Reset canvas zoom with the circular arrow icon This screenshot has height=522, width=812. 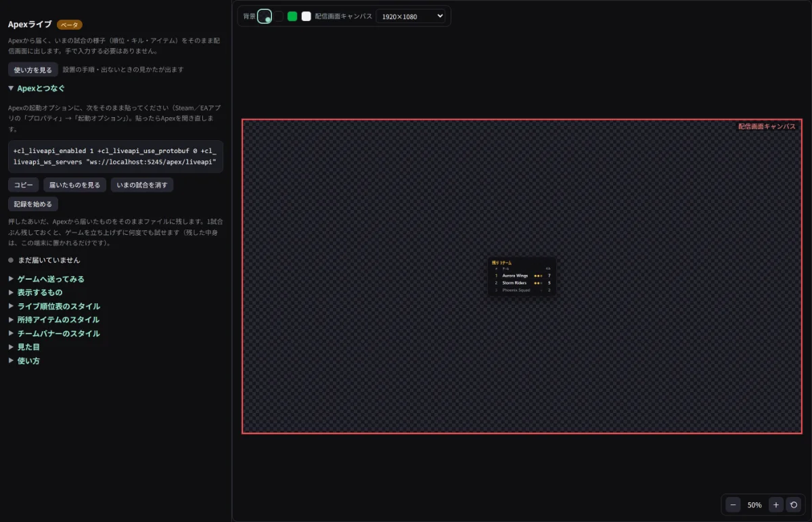[x=794, y=504]
